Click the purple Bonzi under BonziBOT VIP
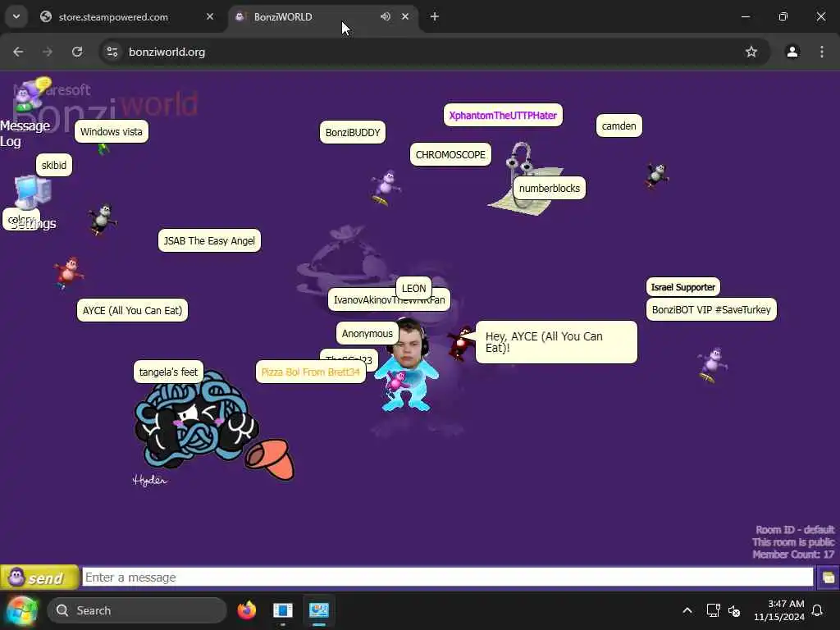 [713, 365]
